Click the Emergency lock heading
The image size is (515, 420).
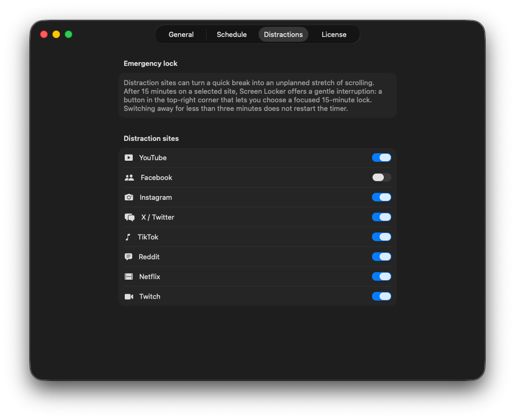(150, 63)
